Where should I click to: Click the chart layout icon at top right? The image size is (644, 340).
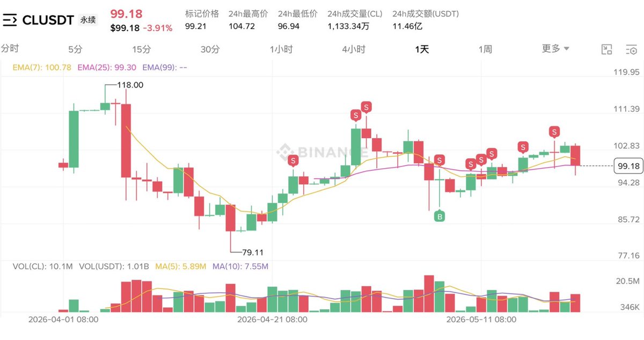click(606, 49)
